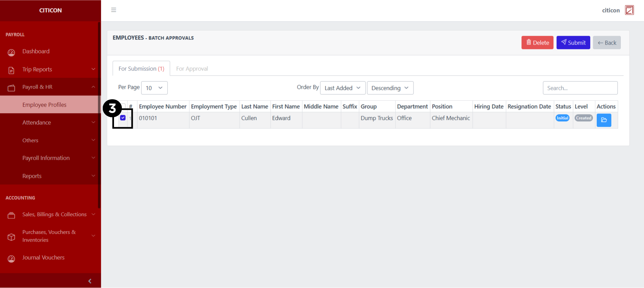
Task: Collapse the sidebar with the arrow icon
Action: tap(90, 281)
